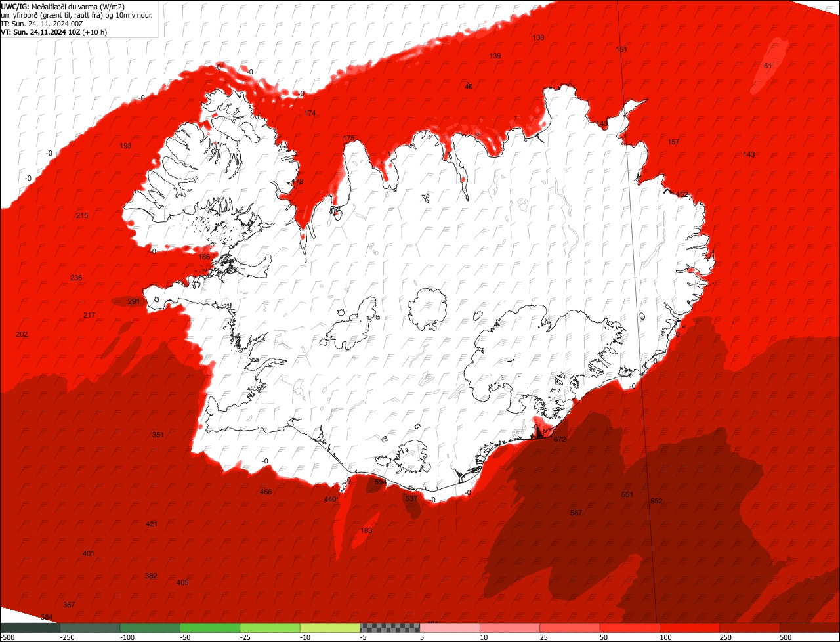
Task: Click the legend swatch between -100 and -50
Action: click(150, 628)
